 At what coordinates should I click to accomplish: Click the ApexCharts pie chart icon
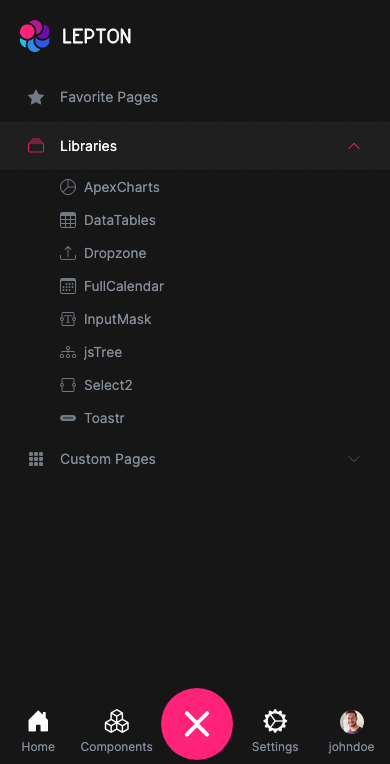(x=68, y=187)
